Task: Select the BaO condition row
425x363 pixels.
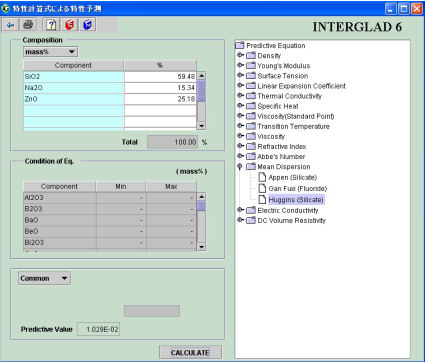Action: (110, 220)
